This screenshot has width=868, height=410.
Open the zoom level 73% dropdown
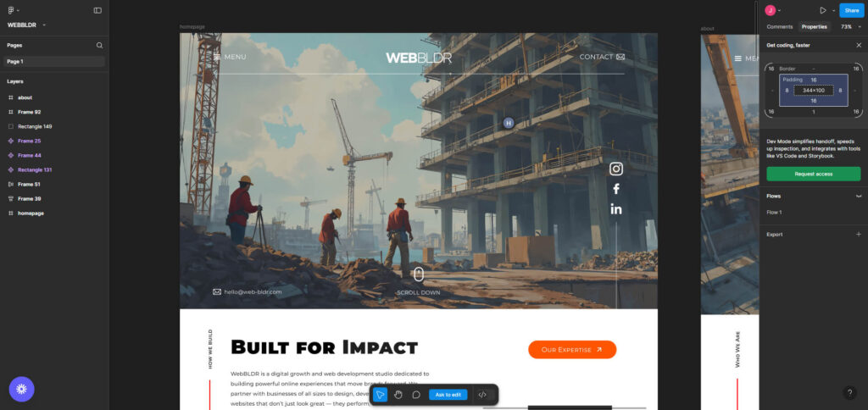pos(851,26)
